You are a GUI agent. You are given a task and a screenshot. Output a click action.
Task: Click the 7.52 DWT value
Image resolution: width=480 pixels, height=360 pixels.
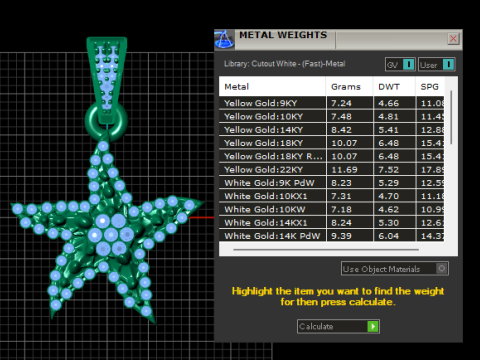(389, 170)
